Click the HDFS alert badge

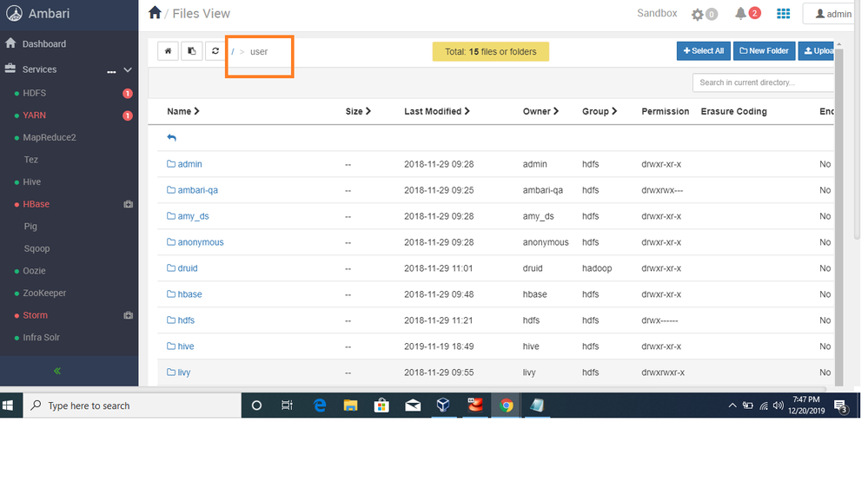click(128, 94)
